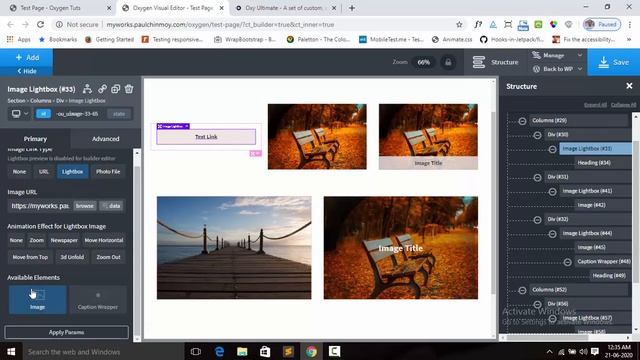Image resolution: width=640 pixels, height=360 pixels.
Task: Select Image Lightbox (#44) in structure tree
Action: coord(595,233)
